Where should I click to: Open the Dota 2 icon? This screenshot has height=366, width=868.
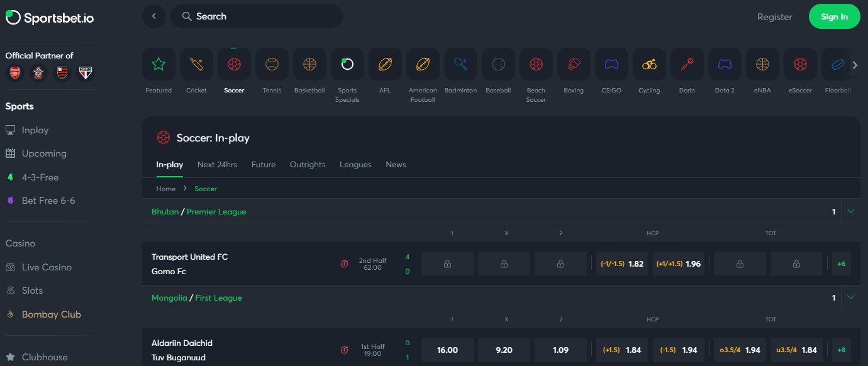click(x=725, y=64)
